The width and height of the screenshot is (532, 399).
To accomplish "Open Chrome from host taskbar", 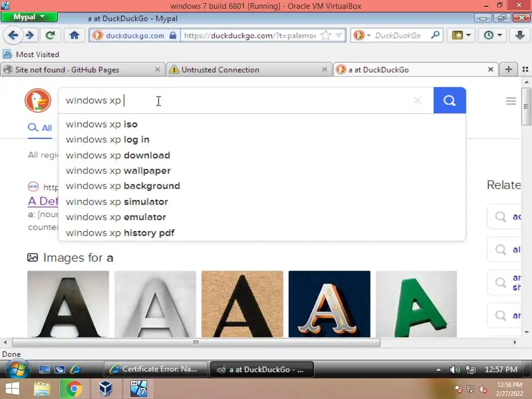I will point(74,389).
